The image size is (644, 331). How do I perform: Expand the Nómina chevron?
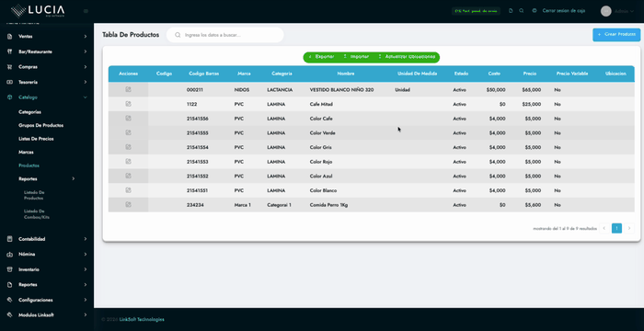point(86,254)
